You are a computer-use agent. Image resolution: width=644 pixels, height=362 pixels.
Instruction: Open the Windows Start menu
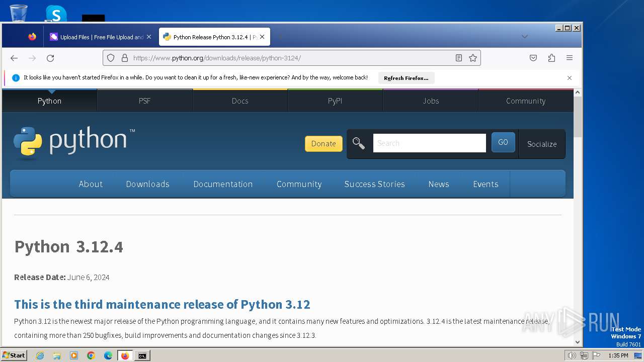pos(14,355)
